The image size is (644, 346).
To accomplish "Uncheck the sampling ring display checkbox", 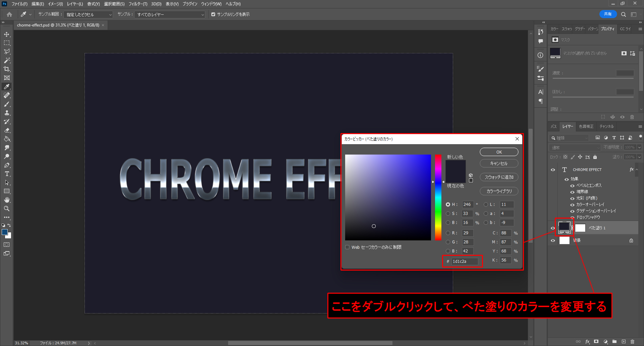I will [213, 14].
